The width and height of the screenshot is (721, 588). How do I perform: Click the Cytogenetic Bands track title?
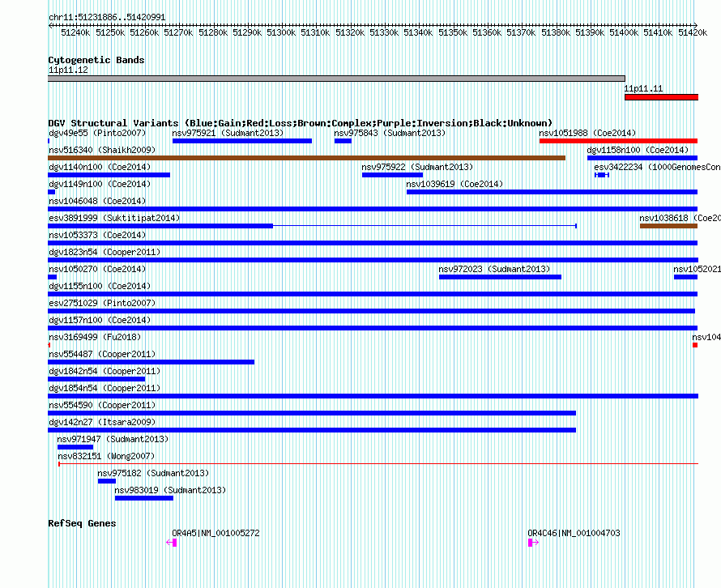[96, 60]
